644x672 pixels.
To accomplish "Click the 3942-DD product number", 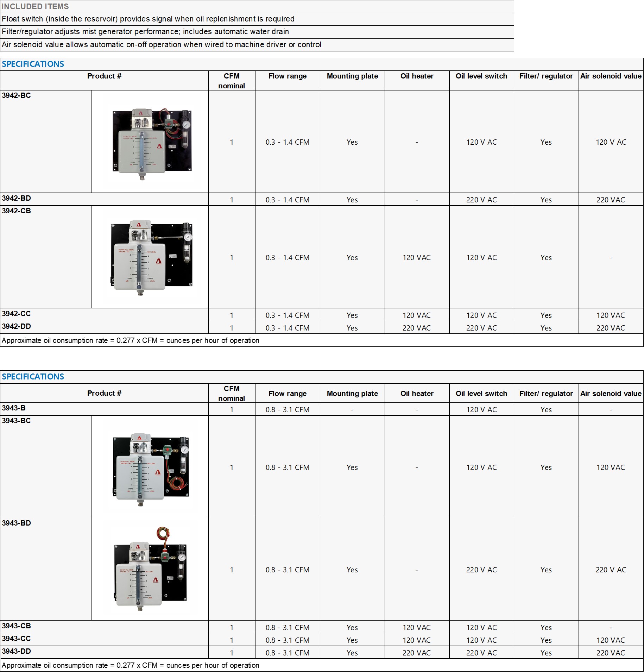I will (x=17, y=327).
